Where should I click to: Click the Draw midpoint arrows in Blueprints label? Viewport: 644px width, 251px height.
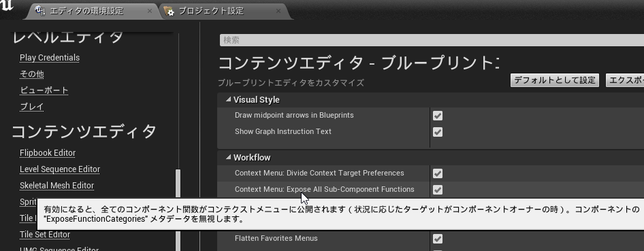(x=294, y=115)
